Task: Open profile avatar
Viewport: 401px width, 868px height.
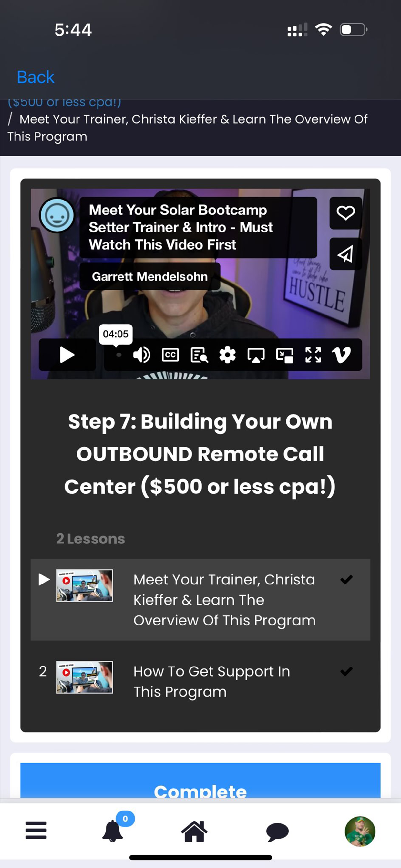Action: (x=360, y=831)
